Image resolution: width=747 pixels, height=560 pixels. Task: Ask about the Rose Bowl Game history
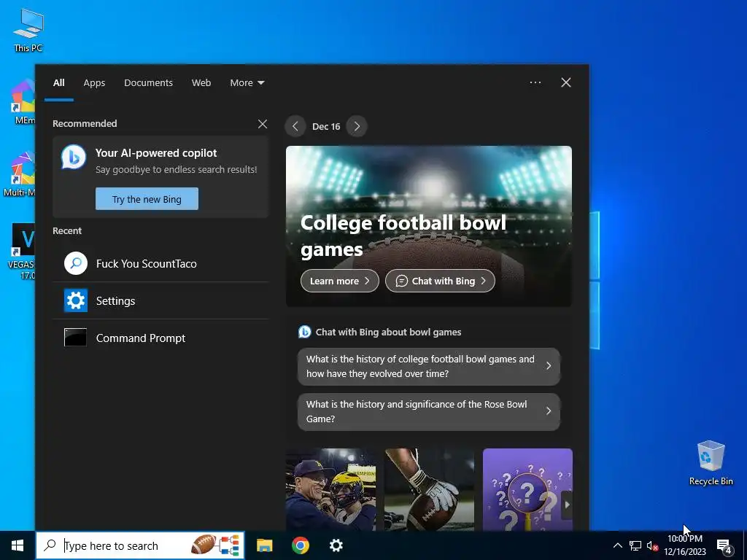click(429, 411)
